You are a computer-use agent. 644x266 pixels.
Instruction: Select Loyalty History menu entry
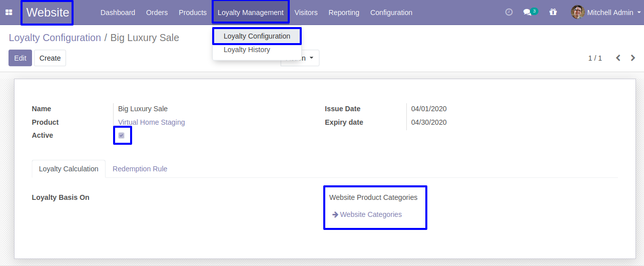247,50
